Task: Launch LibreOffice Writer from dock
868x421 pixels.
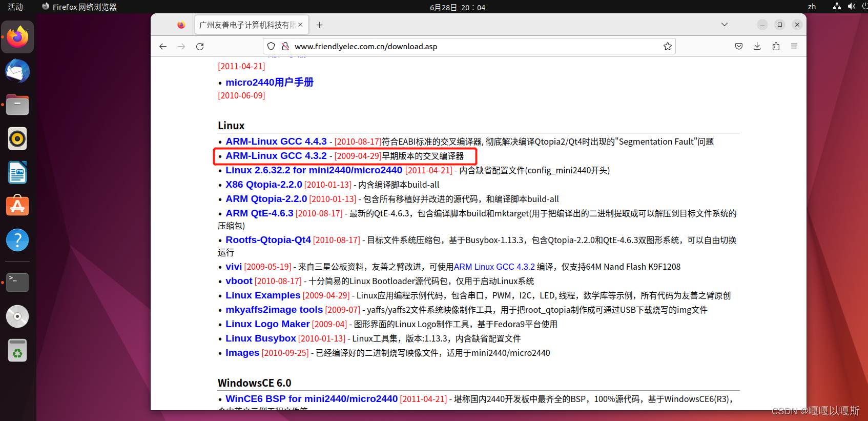Action: click(x=17, y=172)
